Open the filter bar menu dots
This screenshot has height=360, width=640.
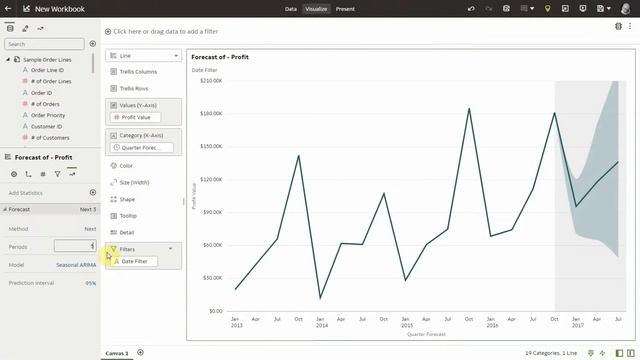(630, 26)
